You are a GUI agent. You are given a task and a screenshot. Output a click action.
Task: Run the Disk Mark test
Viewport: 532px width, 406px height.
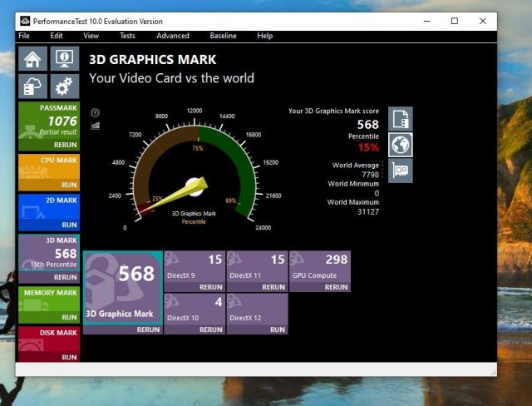[69, 358]
